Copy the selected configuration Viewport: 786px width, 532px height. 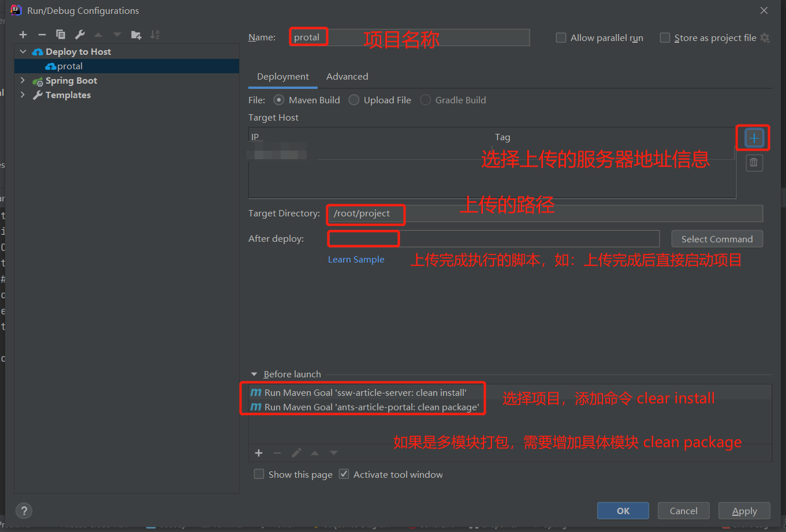[x=61, y=35]
